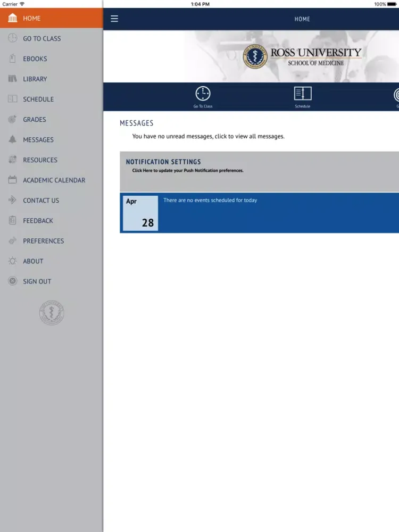The image size is (399, 532).
Task: Click the Academic Calendar icon in sidebar
Action: (x=13, y=180)
